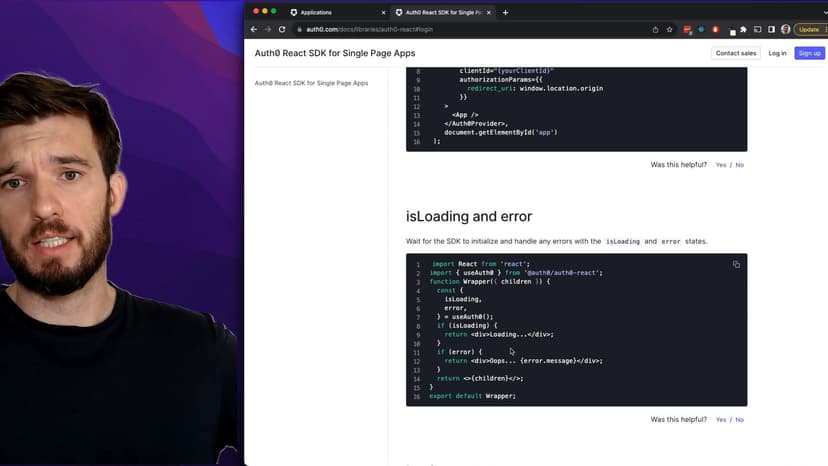828x466 pixels.
Task: Click the Contact sales button
Action: [x=735, y=53]
